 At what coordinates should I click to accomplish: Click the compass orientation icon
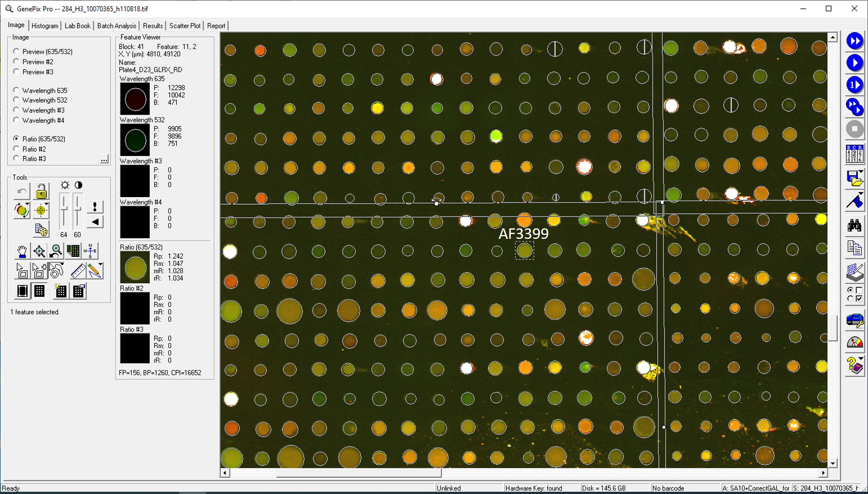pos(90,251)
